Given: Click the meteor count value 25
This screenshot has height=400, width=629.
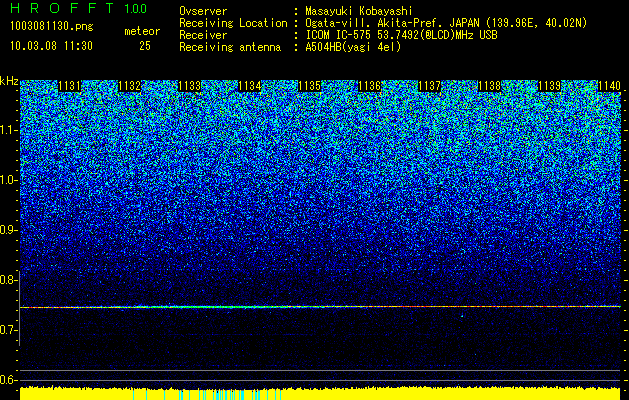Looking at the screenshot, I should pos(145,46).
